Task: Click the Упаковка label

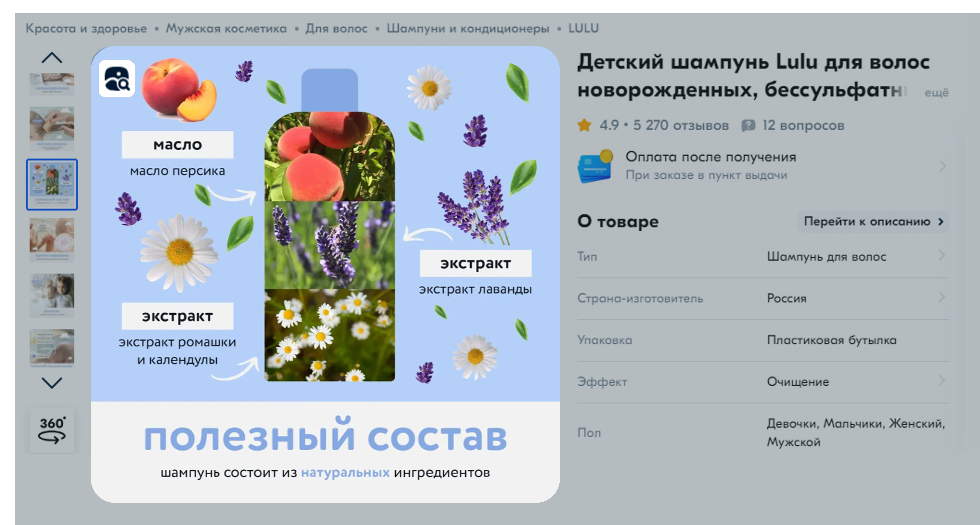Action: point(604,340)
